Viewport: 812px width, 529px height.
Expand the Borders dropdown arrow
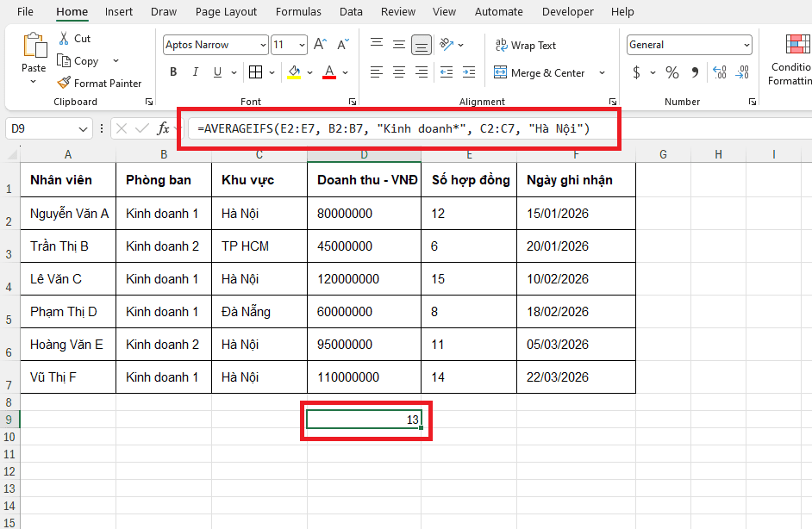coord(272,72)
